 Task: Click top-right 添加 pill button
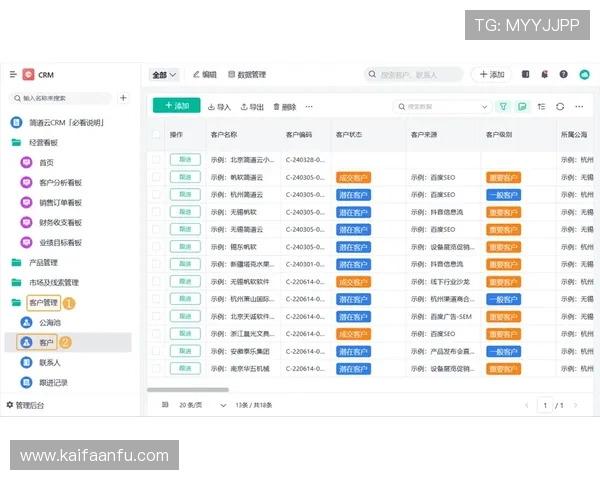492,74
